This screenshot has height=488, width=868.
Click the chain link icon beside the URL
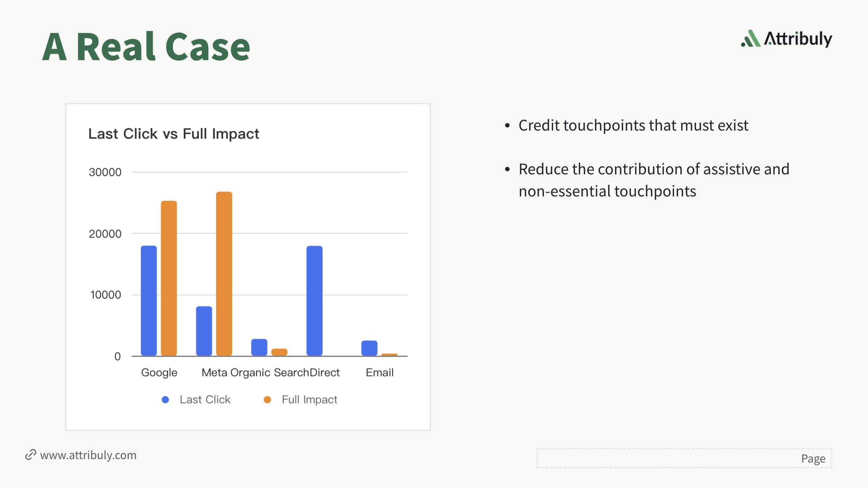pos(30,455)
